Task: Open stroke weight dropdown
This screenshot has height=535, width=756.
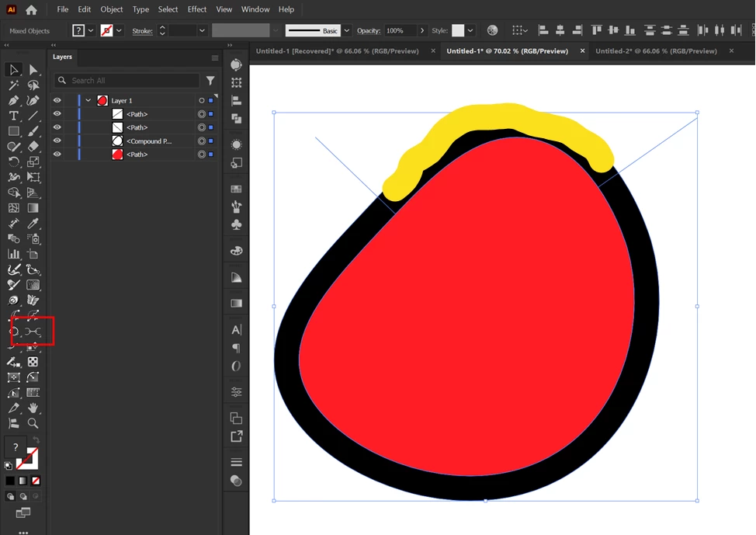Action: click(202, 30)
